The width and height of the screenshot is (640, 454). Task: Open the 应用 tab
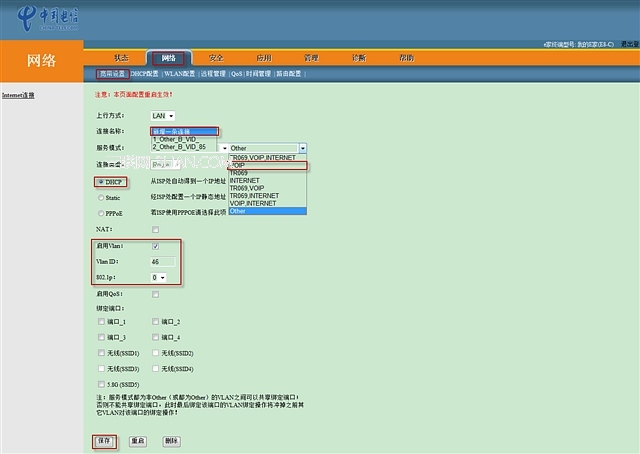[x=264, y=58]
